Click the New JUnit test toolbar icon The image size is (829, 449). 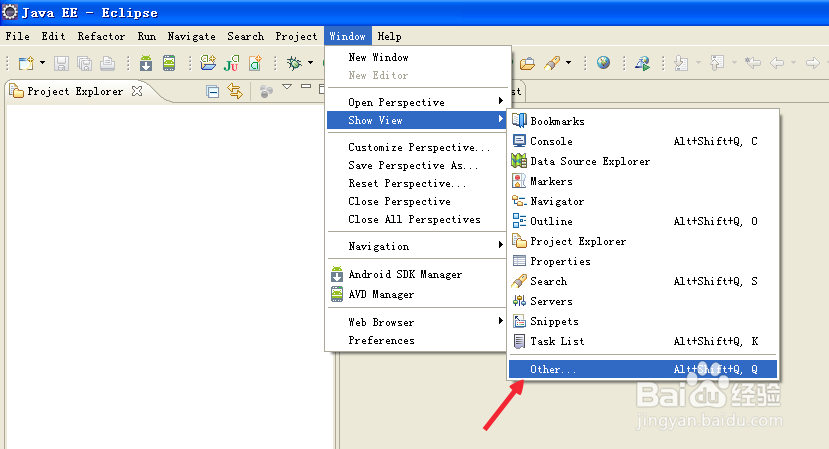[231, 63]
